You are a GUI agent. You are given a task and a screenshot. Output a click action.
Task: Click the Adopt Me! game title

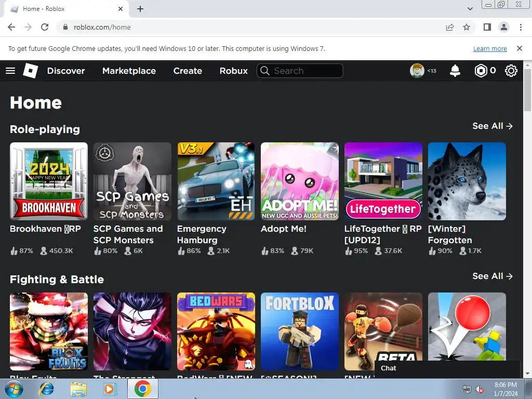pos(284,229)
